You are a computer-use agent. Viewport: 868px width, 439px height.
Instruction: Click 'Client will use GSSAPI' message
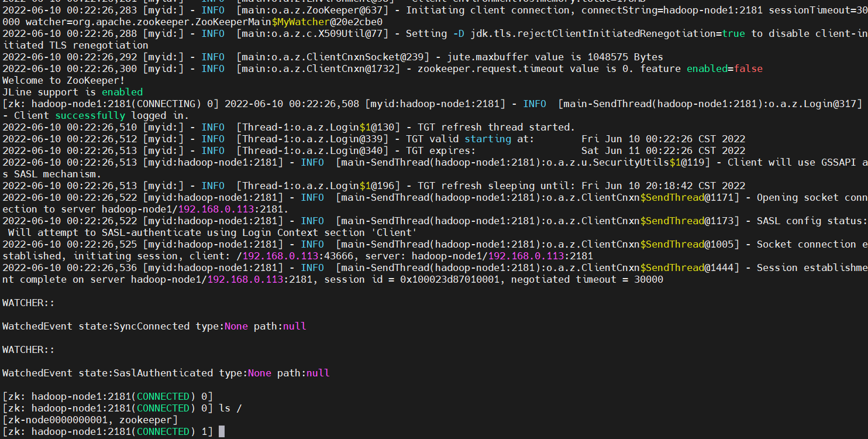792,162
